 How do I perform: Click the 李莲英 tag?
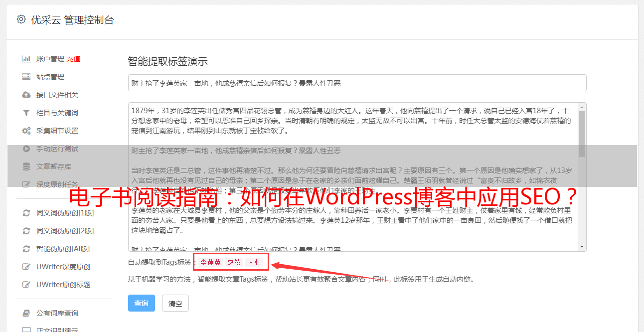point(211,262)
